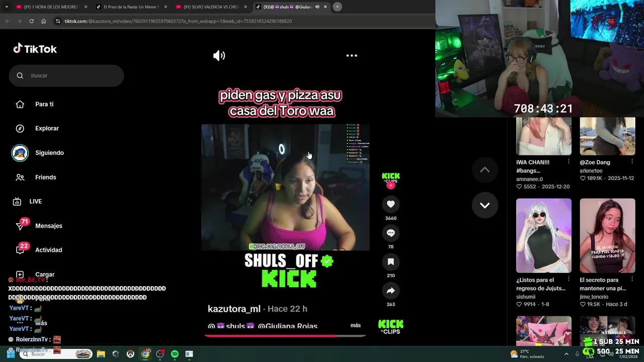Open options for @Zoe Dang video
This screenshot has height=362, width=644.
click(x=632, y=161)
